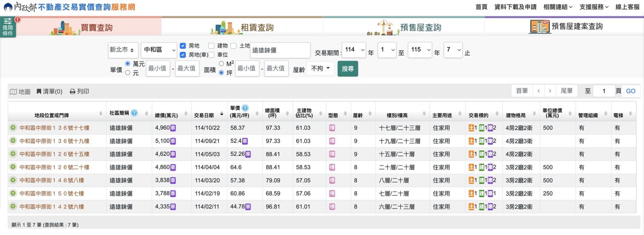This screenshot has height=235, width=644.
Task: Expand the 支援服務 menu
Action: (x=594, y=7)
